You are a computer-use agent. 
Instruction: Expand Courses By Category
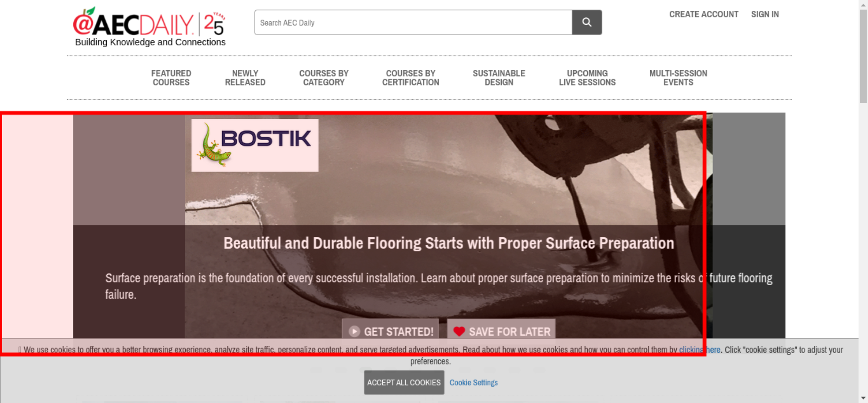coord(324,78)
